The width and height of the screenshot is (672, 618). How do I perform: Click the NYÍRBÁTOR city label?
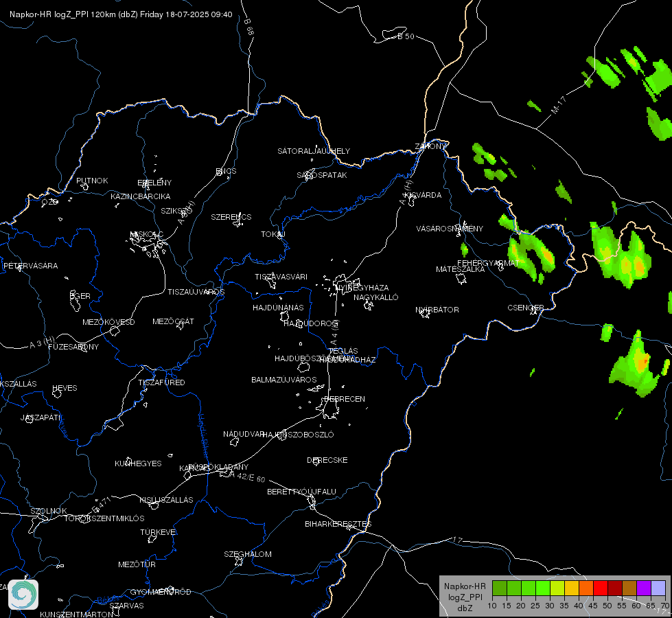[437, 310]
